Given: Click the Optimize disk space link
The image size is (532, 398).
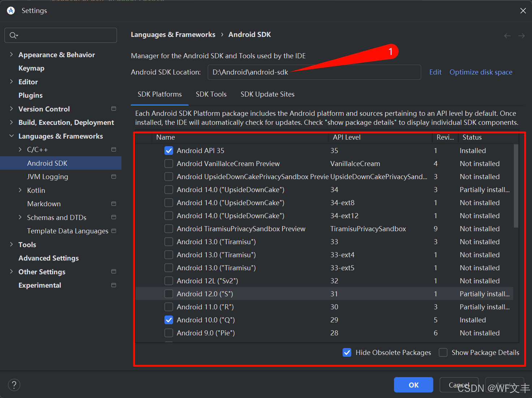Looking at the screenshot, I should [x=481, y=72].
